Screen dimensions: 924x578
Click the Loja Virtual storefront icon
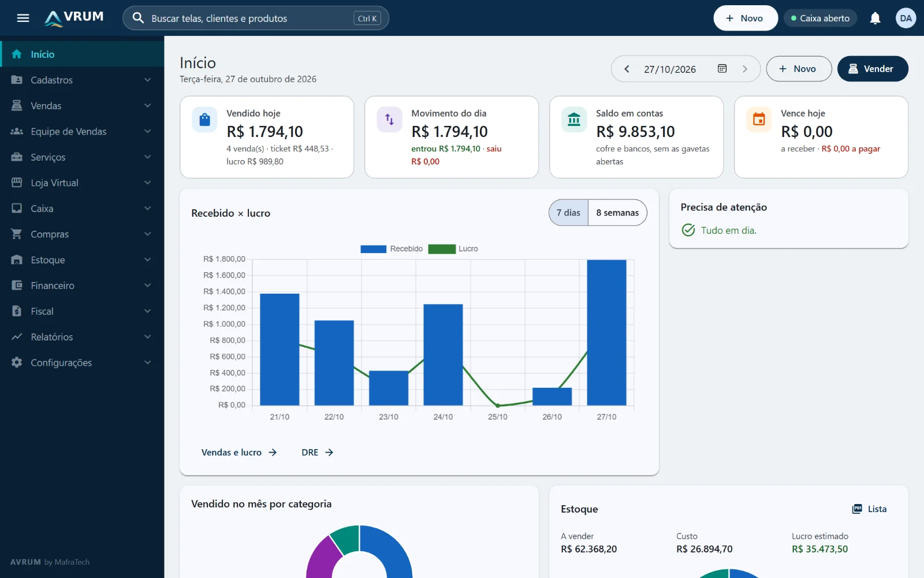click(x=17, y=183)
